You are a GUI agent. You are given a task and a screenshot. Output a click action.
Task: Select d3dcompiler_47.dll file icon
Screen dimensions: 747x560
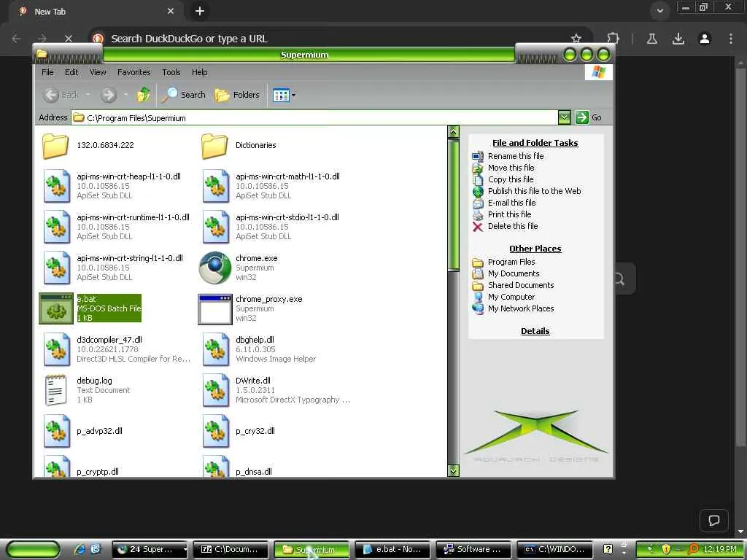point(56,349)
